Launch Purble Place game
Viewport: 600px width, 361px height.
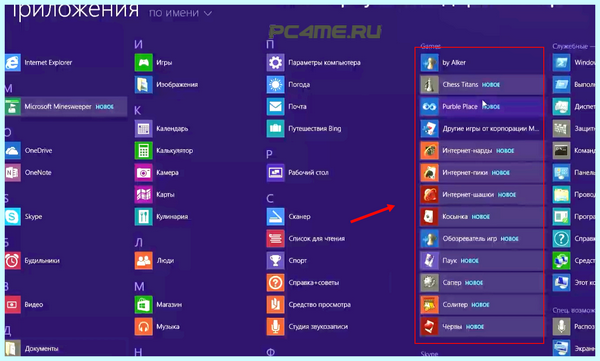[481, 106]
